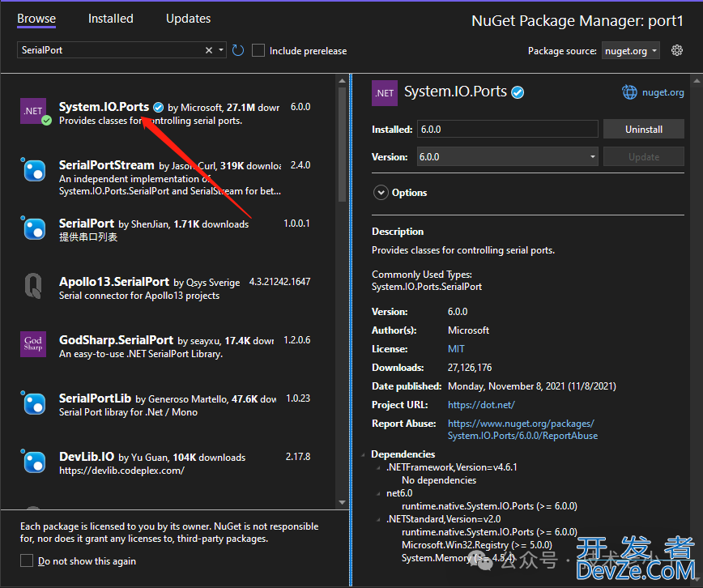Viewport: 703px width, 588px height.
Task: Open the Report Abuse URL link
Action: (522, 429)
